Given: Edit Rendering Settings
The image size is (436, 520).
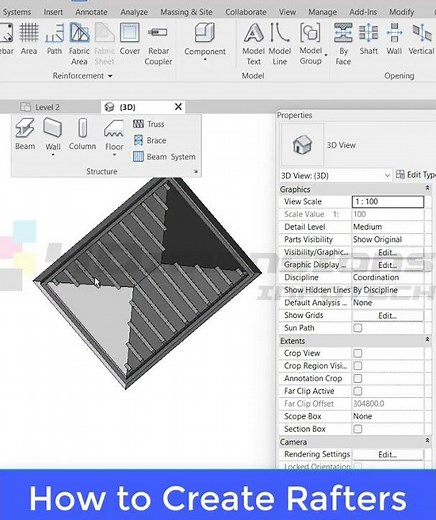Looking at the screenshot, I should coord(387,455).
